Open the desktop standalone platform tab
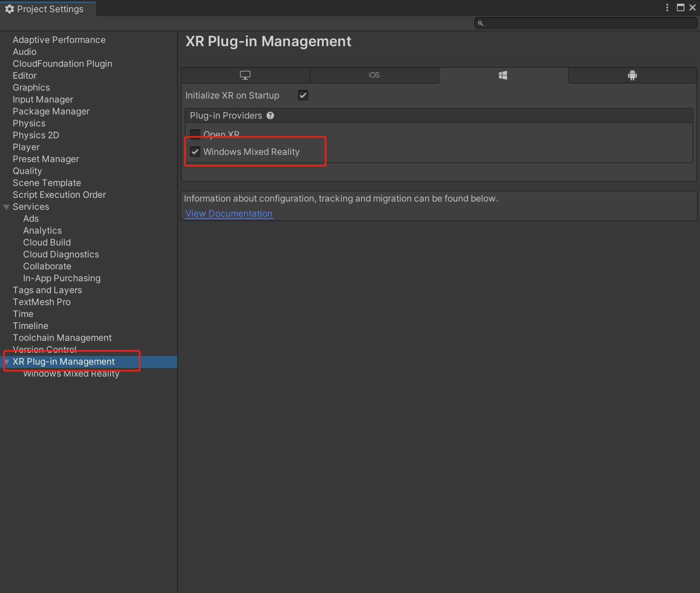 coord(245,75)
